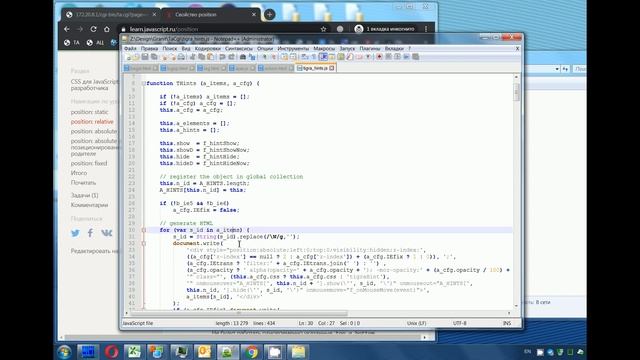Open the folder icon on the taskbar
The width and height of the screenshot is (640, 360).
click(298, 352)
